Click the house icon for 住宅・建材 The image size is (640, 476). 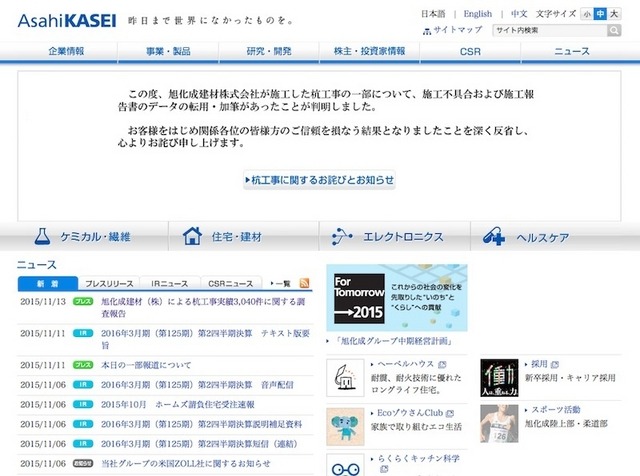(x=192, y=236)
